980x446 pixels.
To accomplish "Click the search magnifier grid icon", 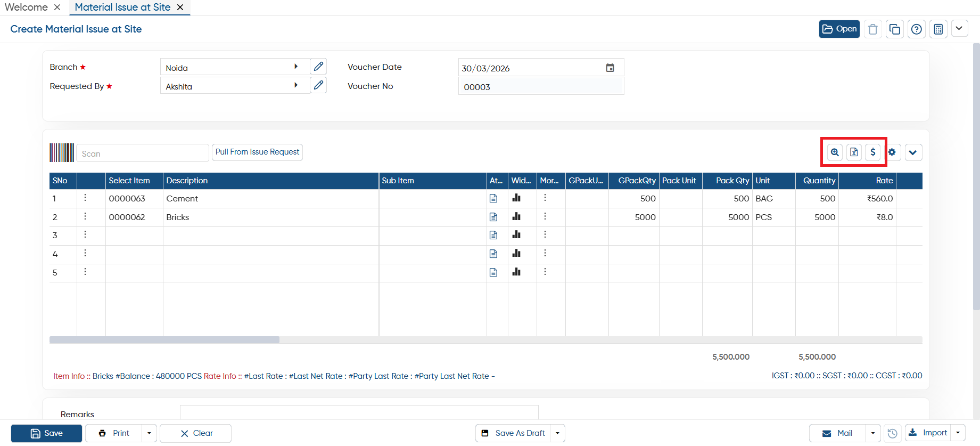I will pyautogui.click(x=835, y=152).
